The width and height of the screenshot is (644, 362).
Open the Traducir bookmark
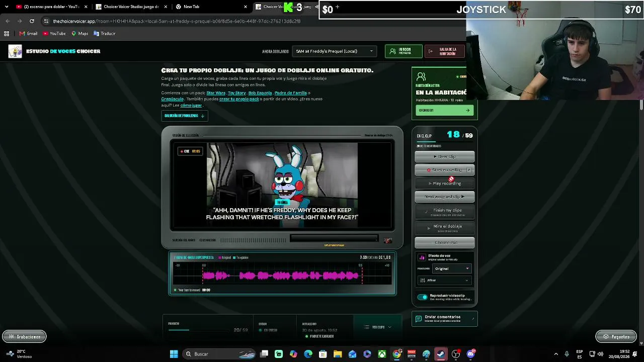(104, 34)
